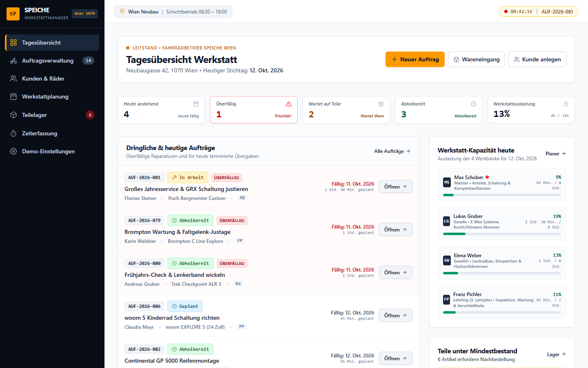Viewport: 588px width, 368px height.
Task: Click the Wien 1070 location badge
Action: coord(85,13)
